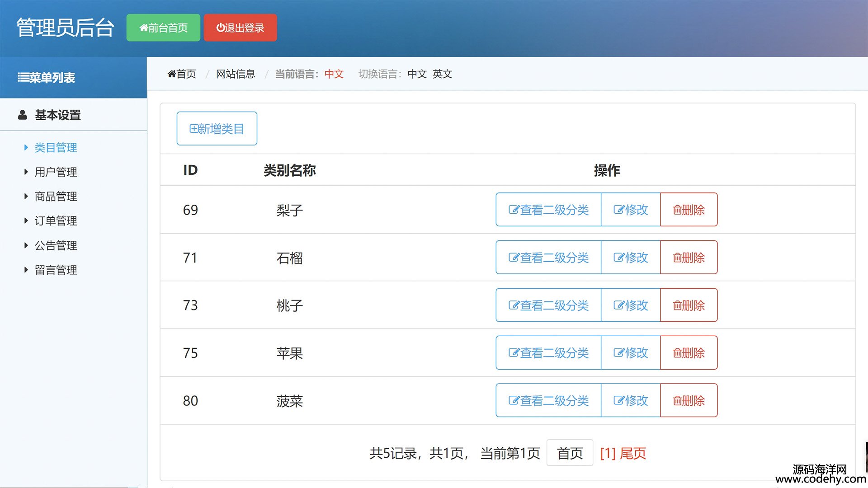
Task: Click the trash icon in row 73
Action: tap(677, 305)
